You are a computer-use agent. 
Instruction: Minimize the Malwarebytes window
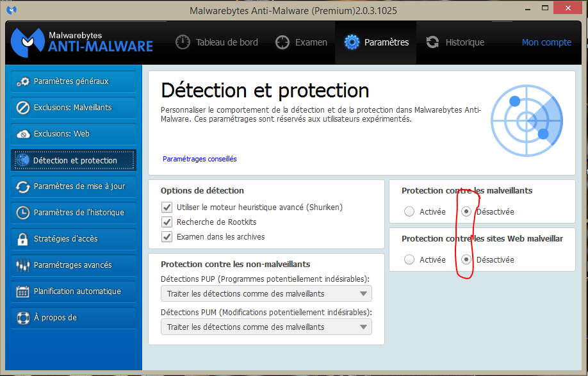[528, 9]
